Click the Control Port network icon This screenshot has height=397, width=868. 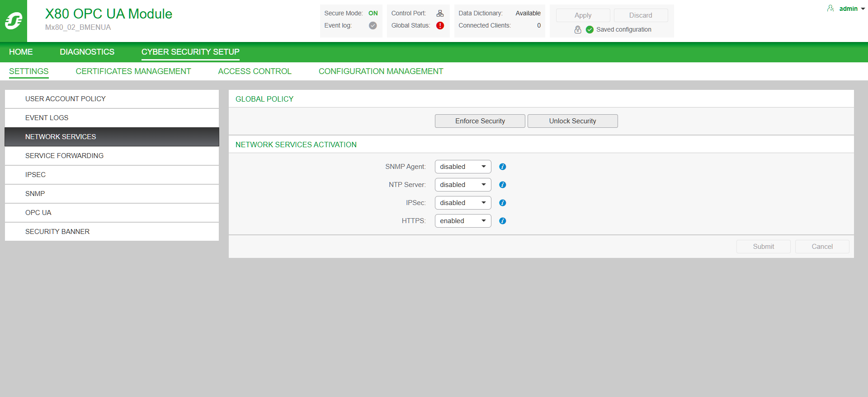click(440, 14)
